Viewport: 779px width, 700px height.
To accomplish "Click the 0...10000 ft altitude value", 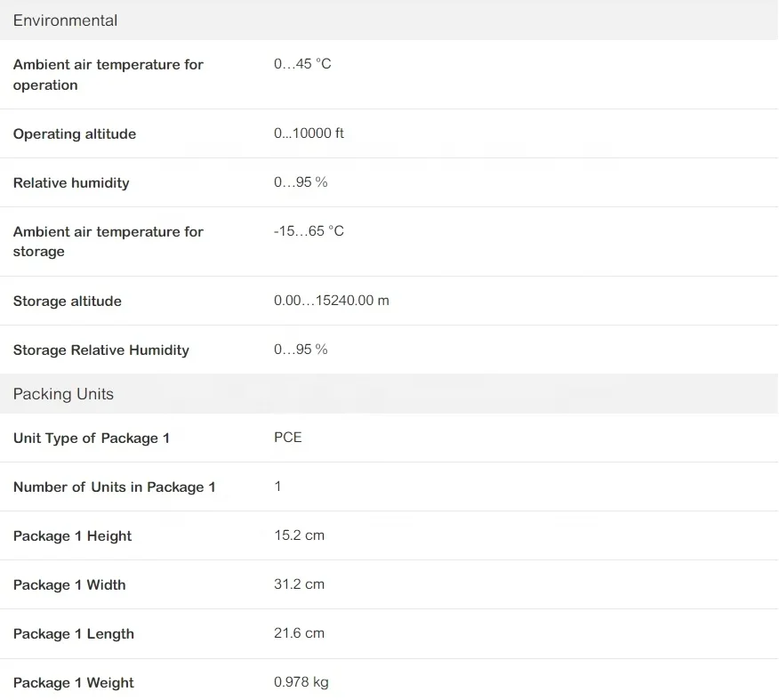I will coord(309,133).
